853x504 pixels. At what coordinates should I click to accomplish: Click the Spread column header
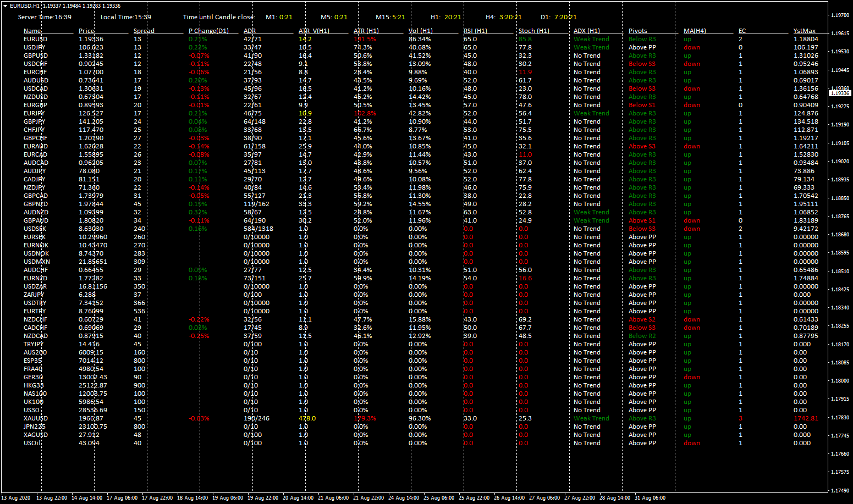point(144,31)
